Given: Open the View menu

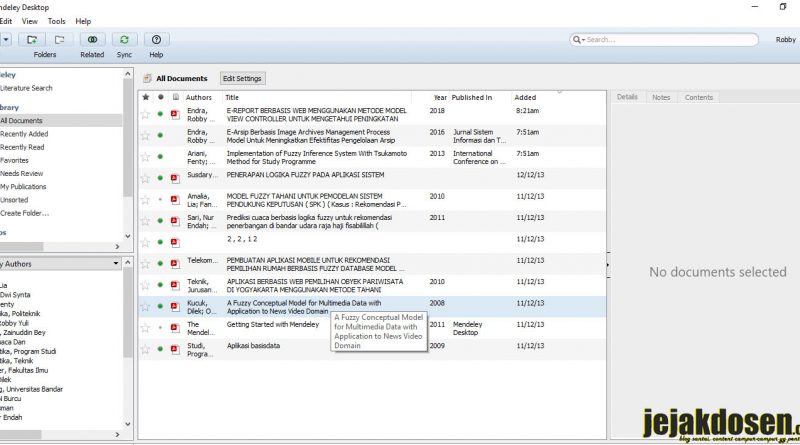Looking at the screenshot, I should [x=30, y=21].
